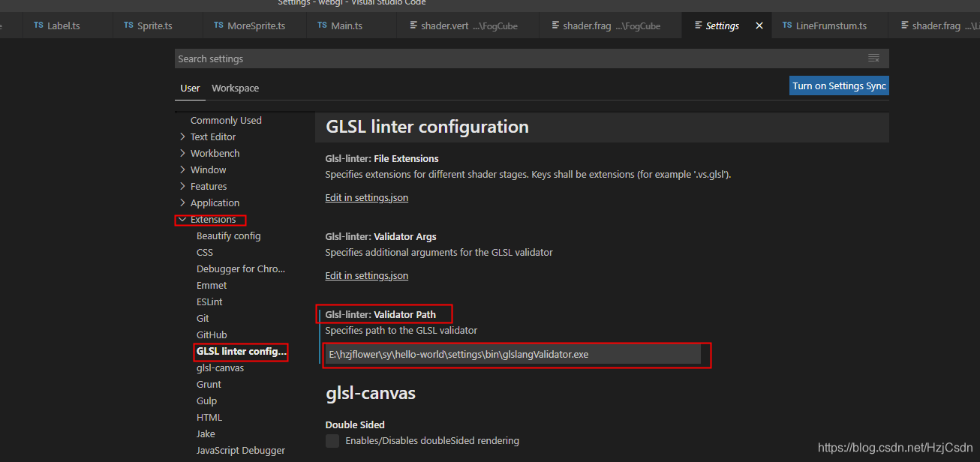This screenshot has height=462, width=980.
Task: Open the shader.frag FogCube tab
Action: pos(611,25)
